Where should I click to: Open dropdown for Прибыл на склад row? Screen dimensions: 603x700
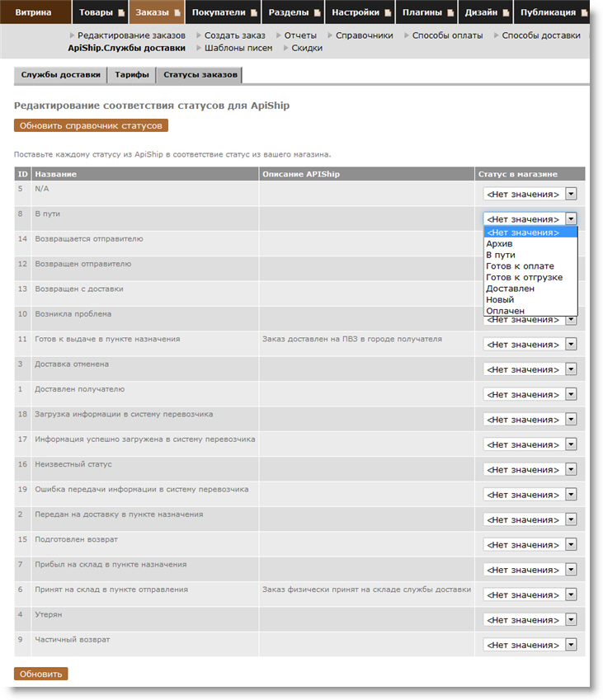(x=530, y=569)
